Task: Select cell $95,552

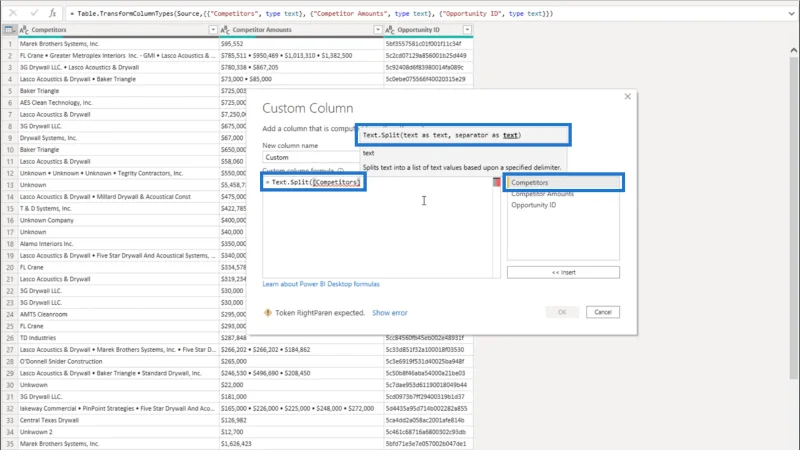Action: click(x=301, y=44)
